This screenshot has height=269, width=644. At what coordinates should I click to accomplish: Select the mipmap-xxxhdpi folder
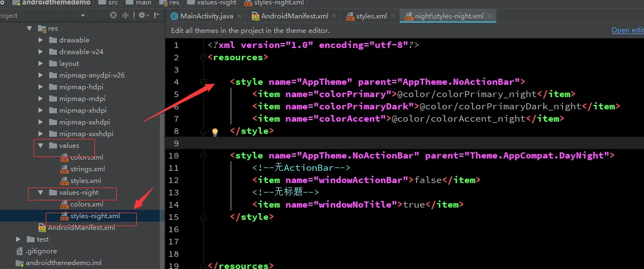click(x=86, y=134)
